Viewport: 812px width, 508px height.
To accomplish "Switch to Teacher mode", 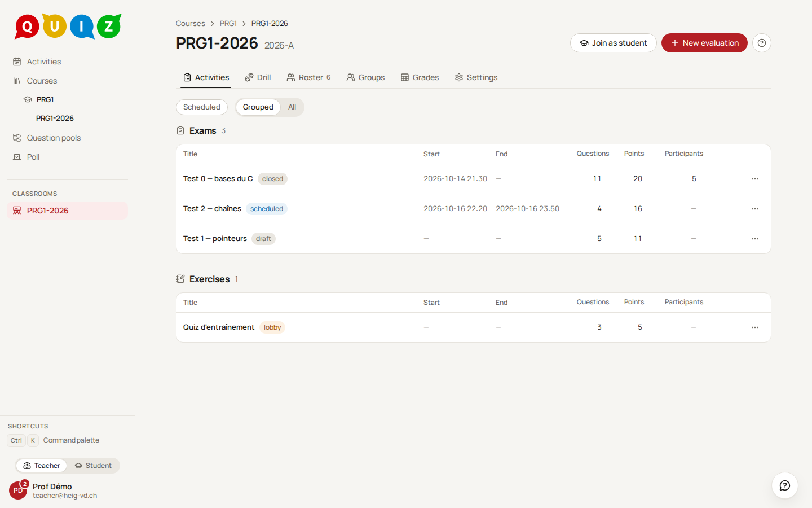I will click(41, 466).
